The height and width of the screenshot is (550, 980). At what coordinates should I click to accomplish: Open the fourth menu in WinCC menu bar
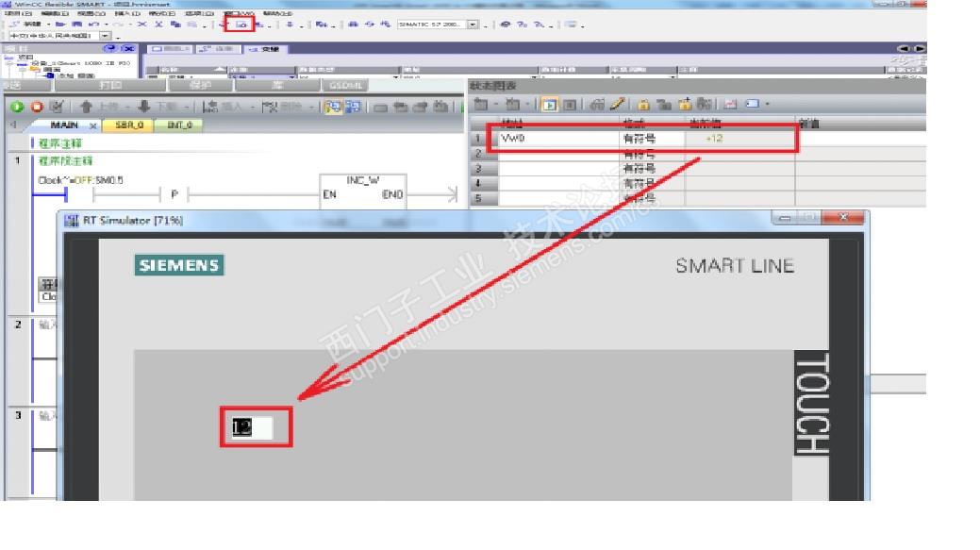pos(127,13)
